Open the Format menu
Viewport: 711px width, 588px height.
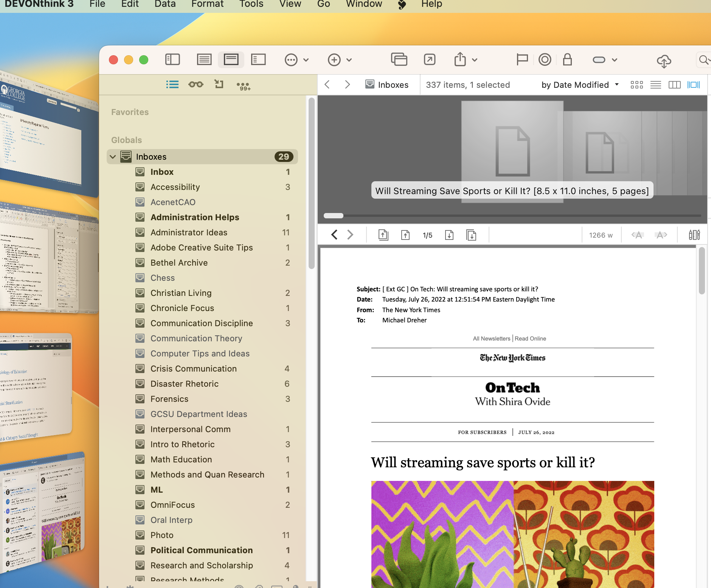(207, 4)
